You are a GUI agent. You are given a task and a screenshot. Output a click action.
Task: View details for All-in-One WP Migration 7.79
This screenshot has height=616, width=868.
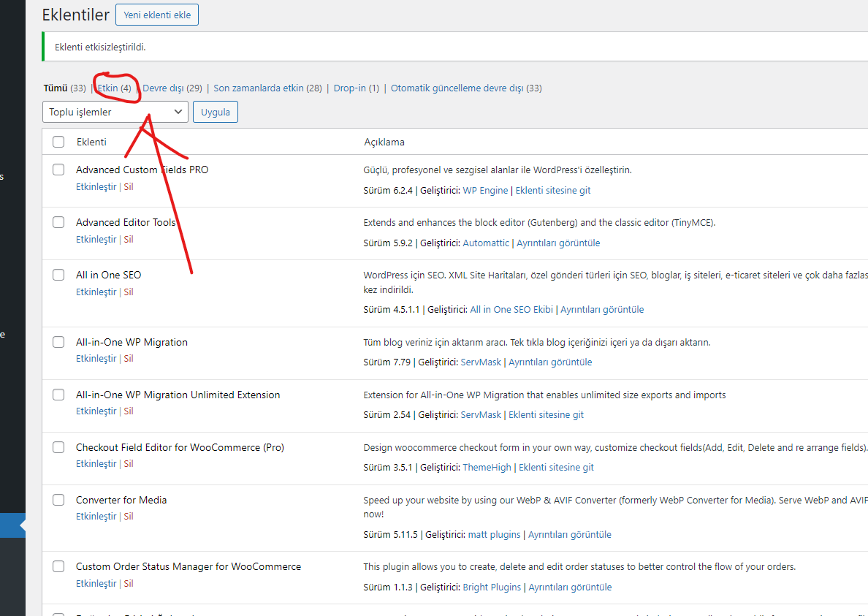pos(550,362)
